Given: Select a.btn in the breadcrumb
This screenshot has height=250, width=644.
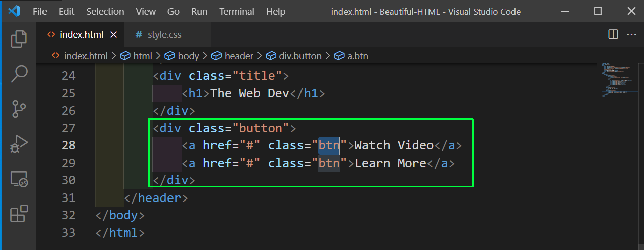Looking at the screenshot, I should click(351, 56).
